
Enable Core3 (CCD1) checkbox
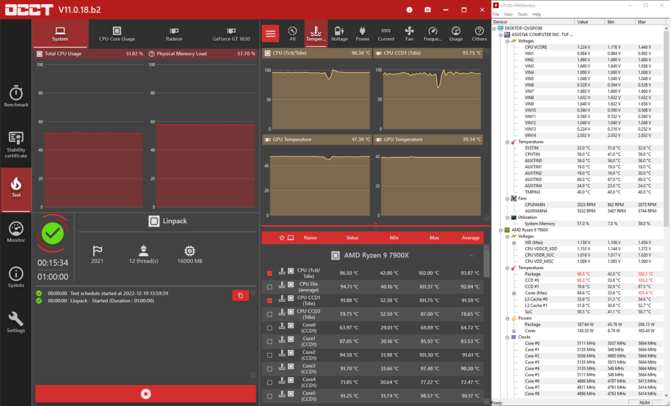click(270, 369)
